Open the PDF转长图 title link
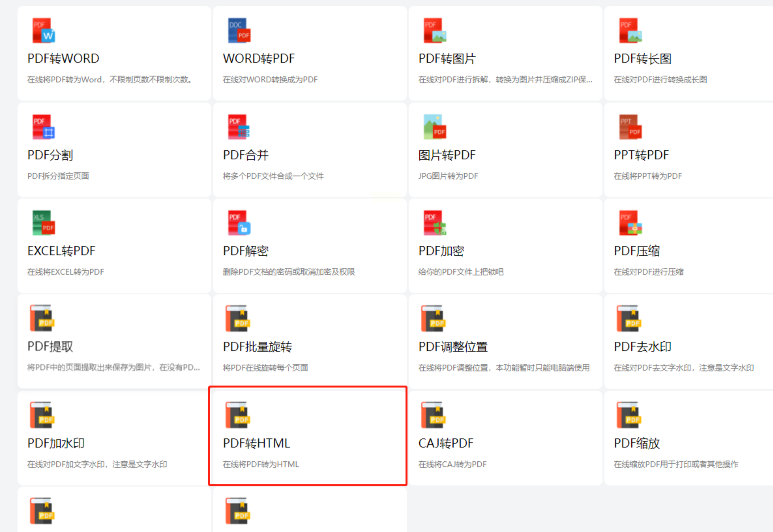Image resolution: width=773 pixels, height=532 pixels. tap(642, 58)
